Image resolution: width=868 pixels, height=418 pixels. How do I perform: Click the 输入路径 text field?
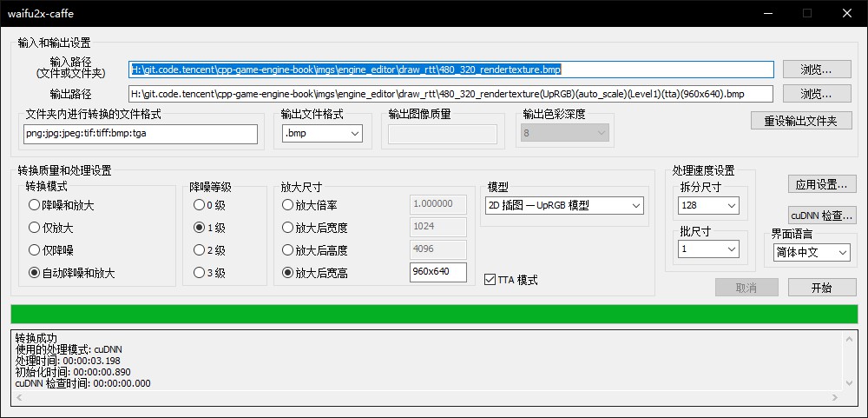pos(451,70)
